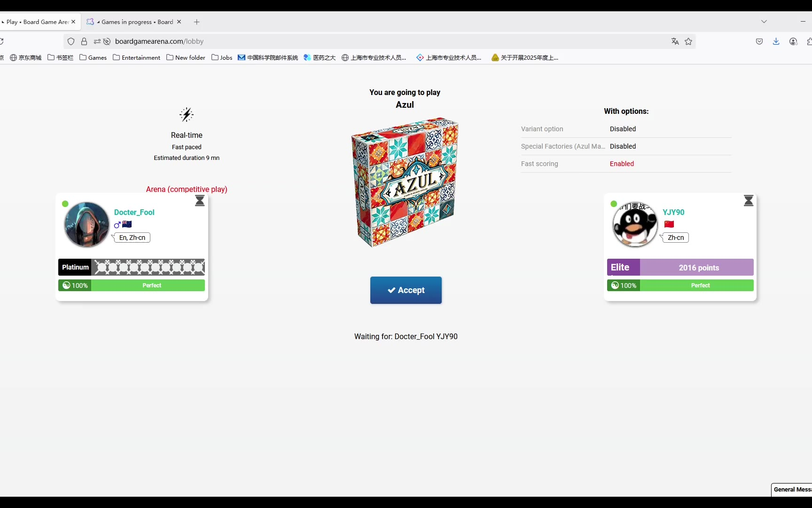Accept the Azul game invitation
This screenshot has width=812, height=508.
pos(406,290)
